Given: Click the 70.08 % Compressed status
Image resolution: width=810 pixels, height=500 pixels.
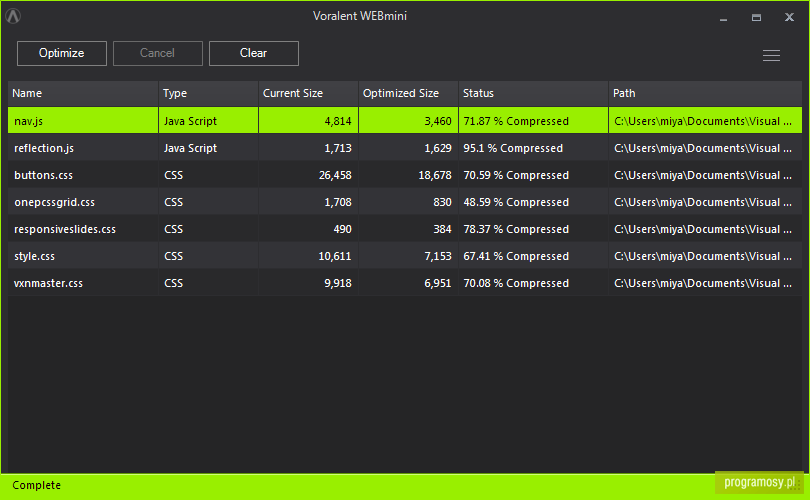Looking at the screenshot, I should coord(516,283).
